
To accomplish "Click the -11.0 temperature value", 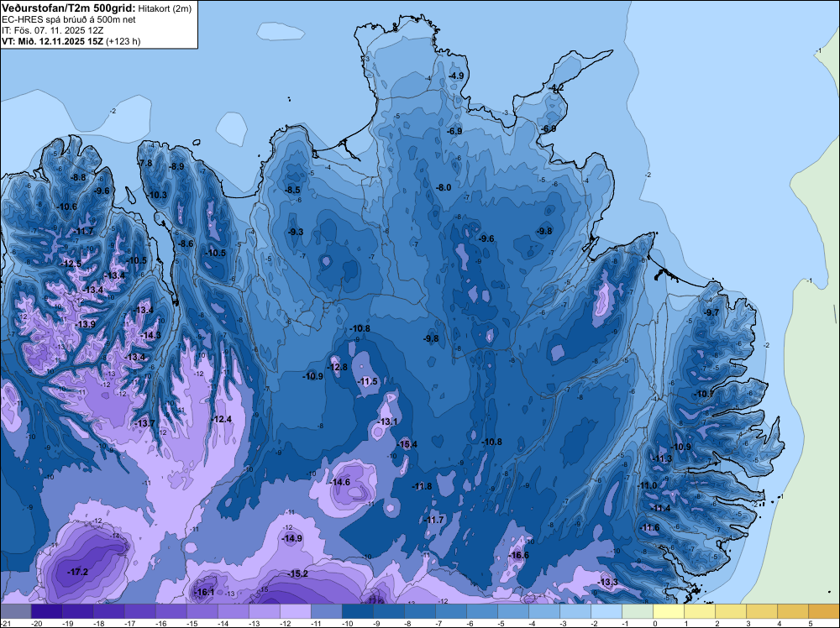I will 648,485.
